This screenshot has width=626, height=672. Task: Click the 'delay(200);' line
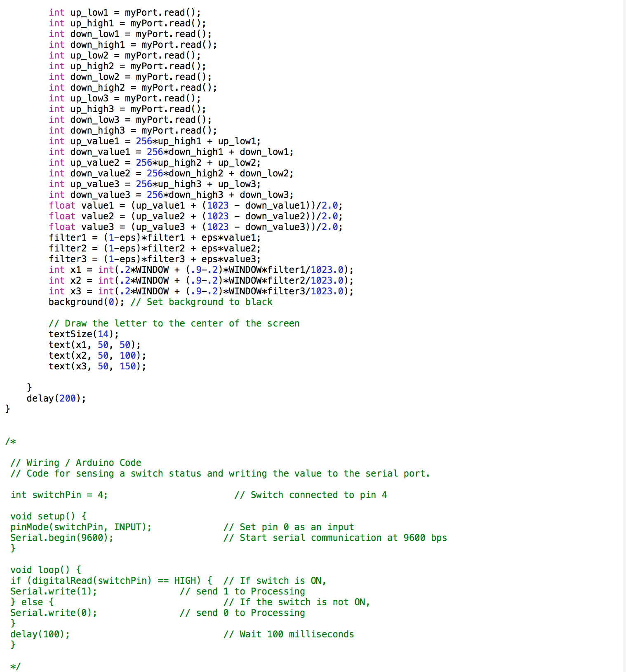point(56,399)
